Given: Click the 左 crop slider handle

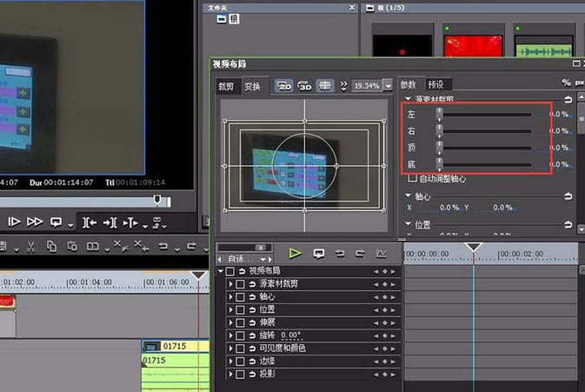Looking at the screenshot, I should pyautogui.click(x=439, y=114).
